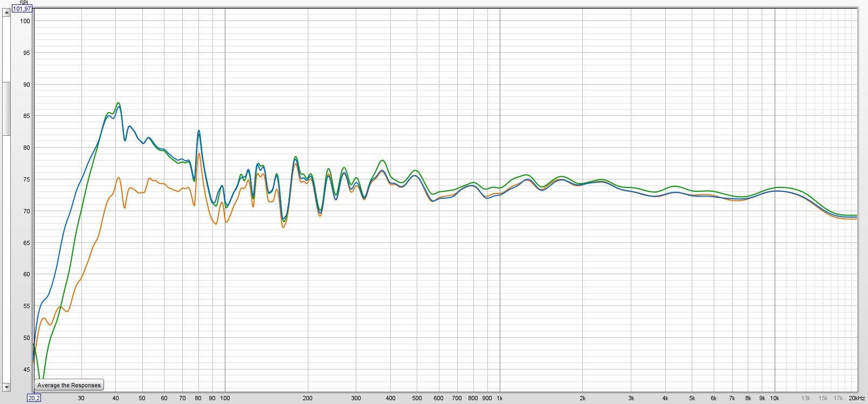Click the 1k frequency axis label
Image resolution: width=868 pixels, height=404 pixels.
click(500, 399)
